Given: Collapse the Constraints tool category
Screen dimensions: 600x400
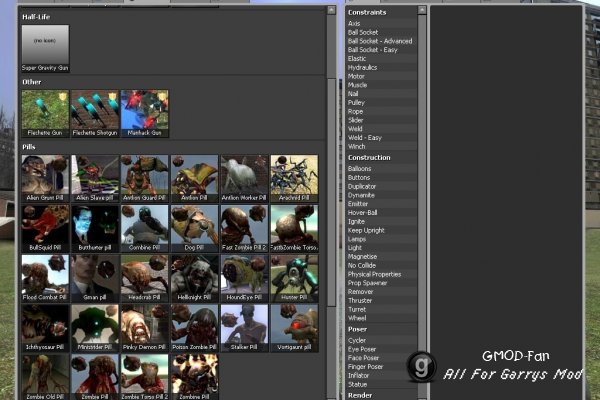Looking at the screenshot, I should coord(367,12).
